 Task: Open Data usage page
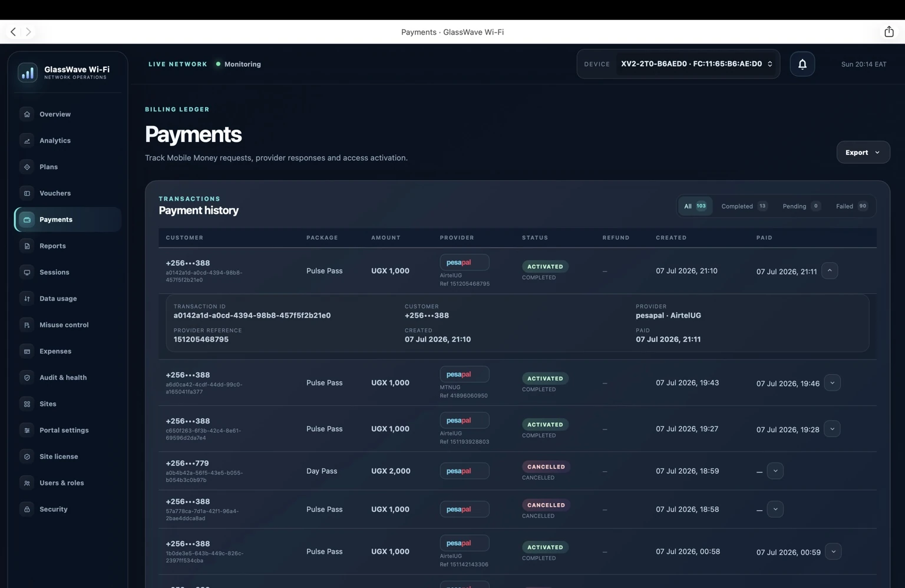pyautogui.click(x=68, y=299)
